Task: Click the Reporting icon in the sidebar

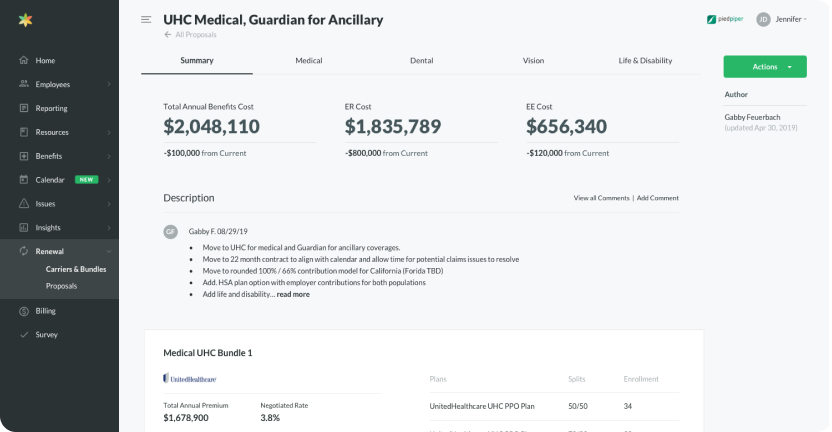Action: click(23, 108)
